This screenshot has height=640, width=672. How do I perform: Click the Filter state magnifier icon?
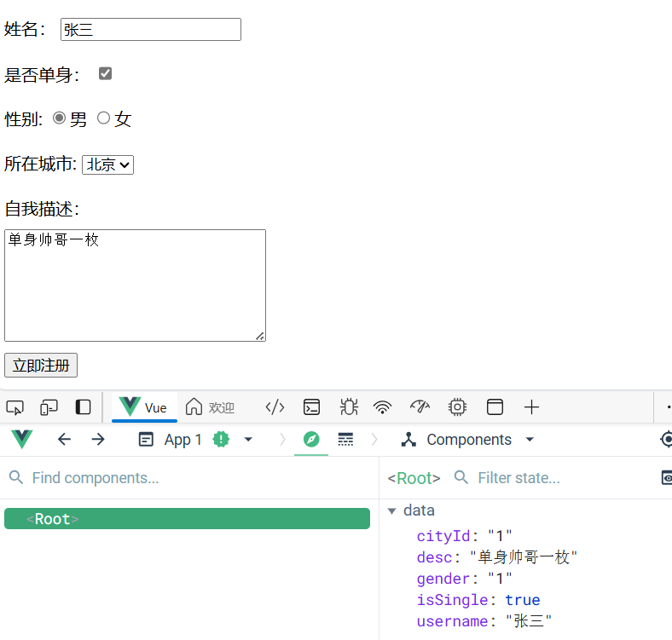click(461, 477)
